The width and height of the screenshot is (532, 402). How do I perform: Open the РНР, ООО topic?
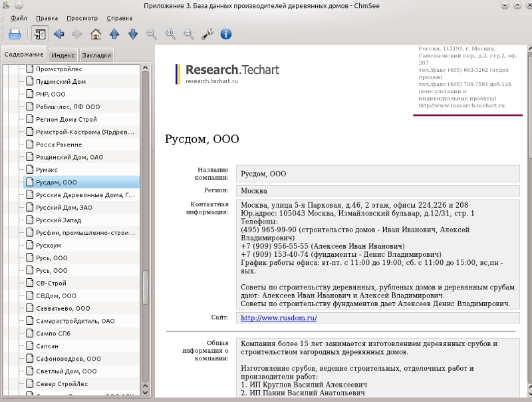51,94
